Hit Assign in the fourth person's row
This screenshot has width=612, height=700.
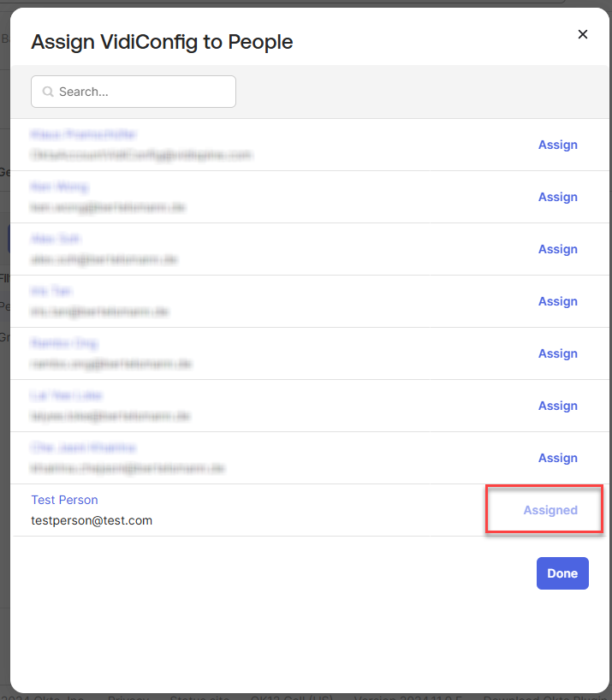coord(557,301)
